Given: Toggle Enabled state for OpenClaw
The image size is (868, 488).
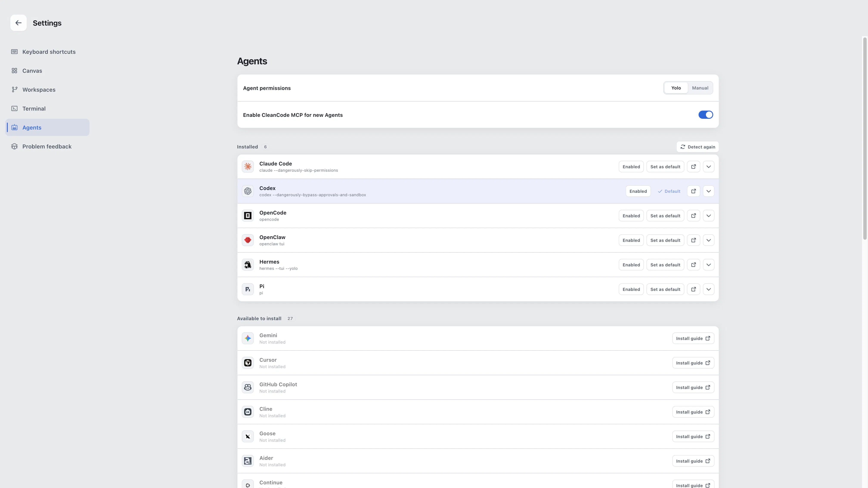Looking at the screenshot, I should pyautogui.click(x=631, y=240).
